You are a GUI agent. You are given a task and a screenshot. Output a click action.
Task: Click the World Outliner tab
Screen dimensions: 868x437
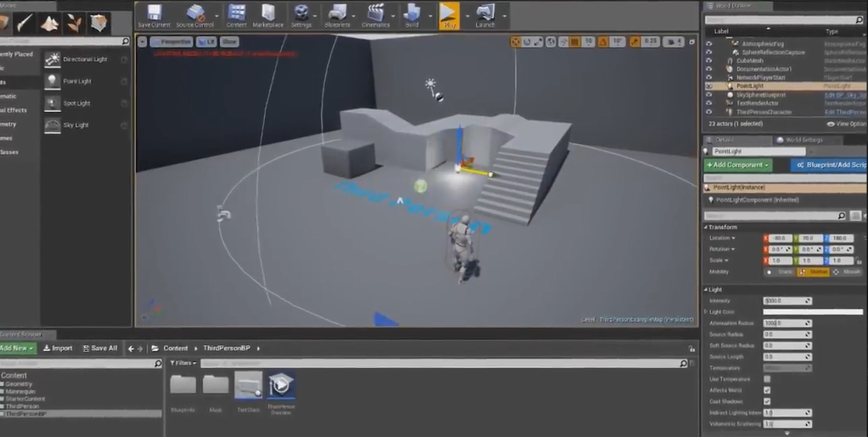[730, 5]
